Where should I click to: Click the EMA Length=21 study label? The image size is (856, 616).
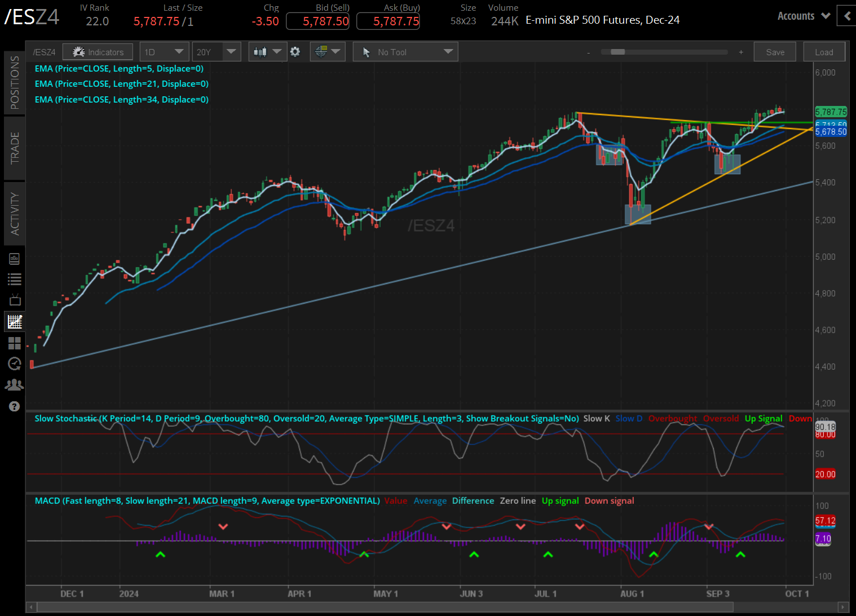[x=122, y=83]
